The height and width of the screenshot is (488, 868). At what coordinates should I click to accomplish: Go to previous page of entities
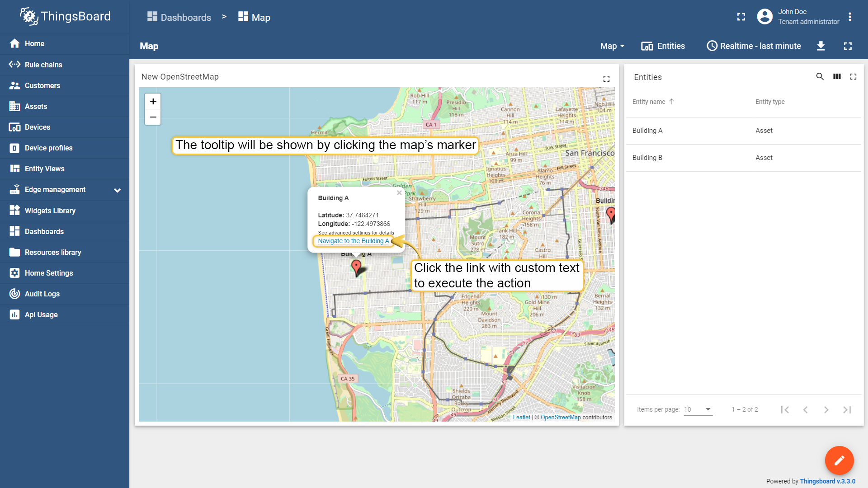[x=805, y=410]
